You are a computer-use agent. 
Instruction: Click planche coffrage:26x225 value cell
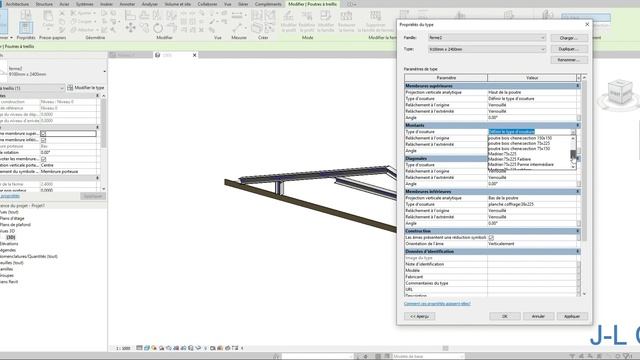(532, 204)
